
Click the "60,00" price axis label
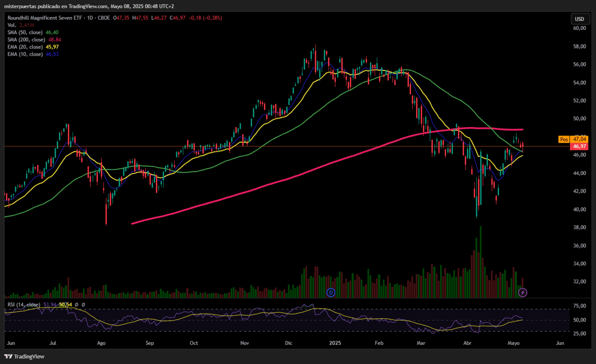tap(579, 28)
